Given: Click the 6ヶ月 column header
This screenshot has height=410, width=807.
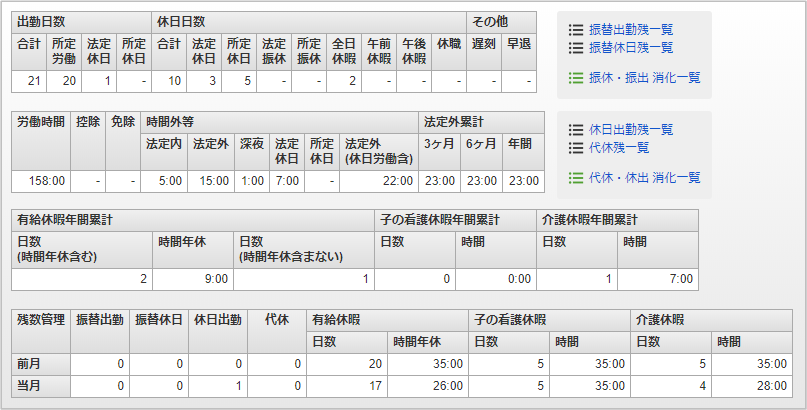Looking at the screenshot, I should (x=481, y=152).
